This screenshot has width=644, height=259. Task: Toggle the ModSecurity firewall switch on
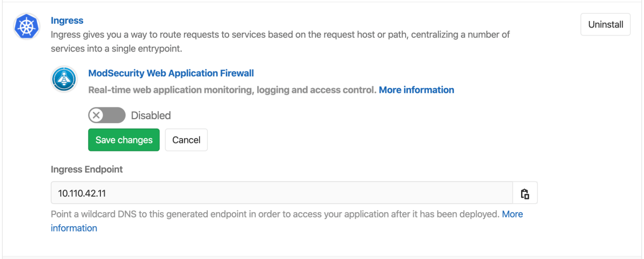[x=107, y=116]
